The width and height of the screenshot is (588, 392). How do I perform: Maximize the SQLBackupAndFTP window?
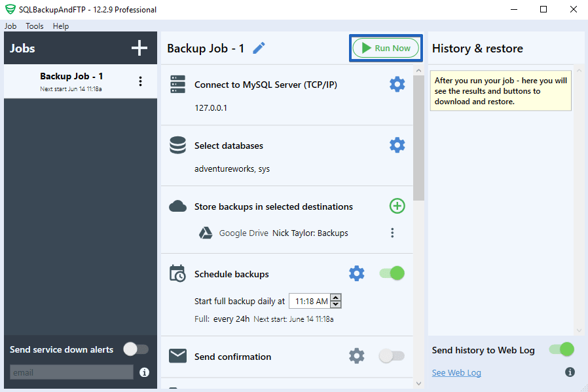point(543,9)
